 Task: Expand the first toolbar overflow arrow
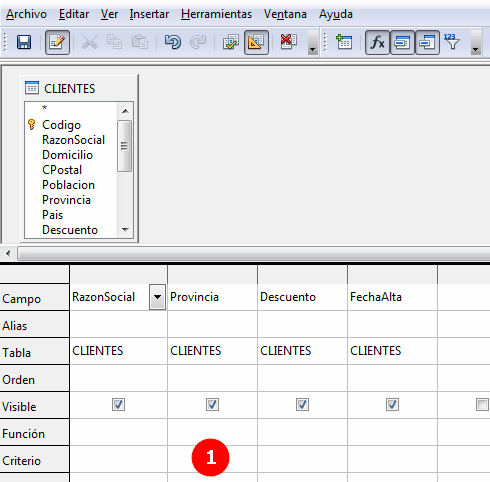pyautogui.click(x=312, y=43)
